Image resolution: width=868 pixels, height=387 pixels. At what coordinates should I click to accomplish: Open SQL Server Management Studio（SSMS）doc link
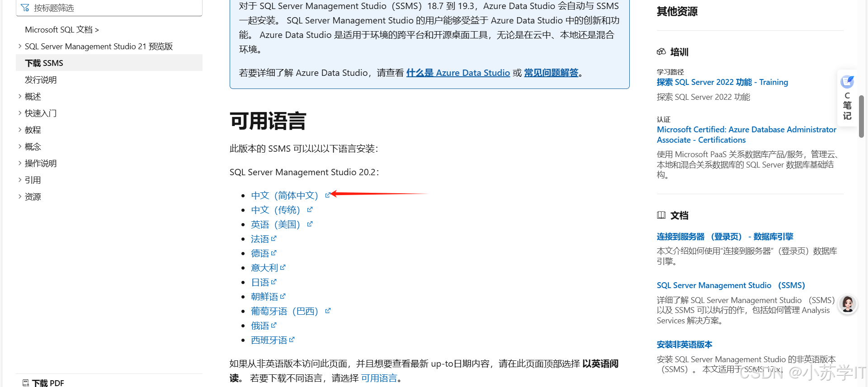(x=731, y=285)
